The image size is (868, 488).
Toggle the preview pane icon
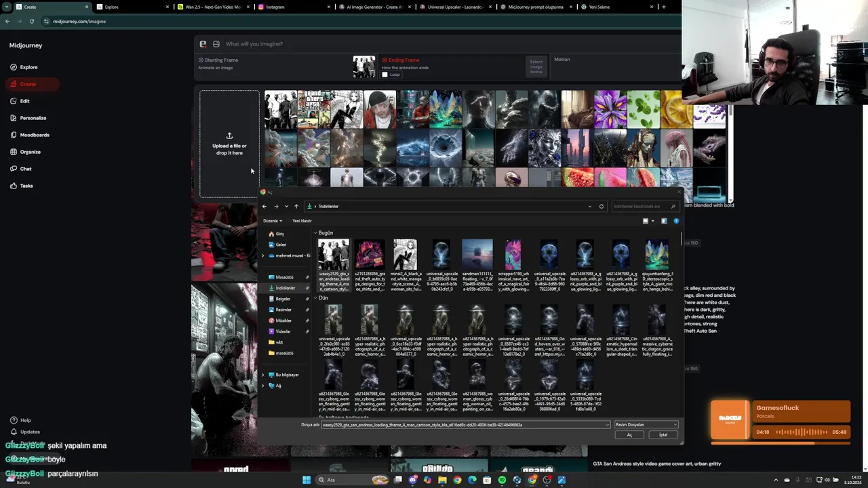click(x=664, y=221)
